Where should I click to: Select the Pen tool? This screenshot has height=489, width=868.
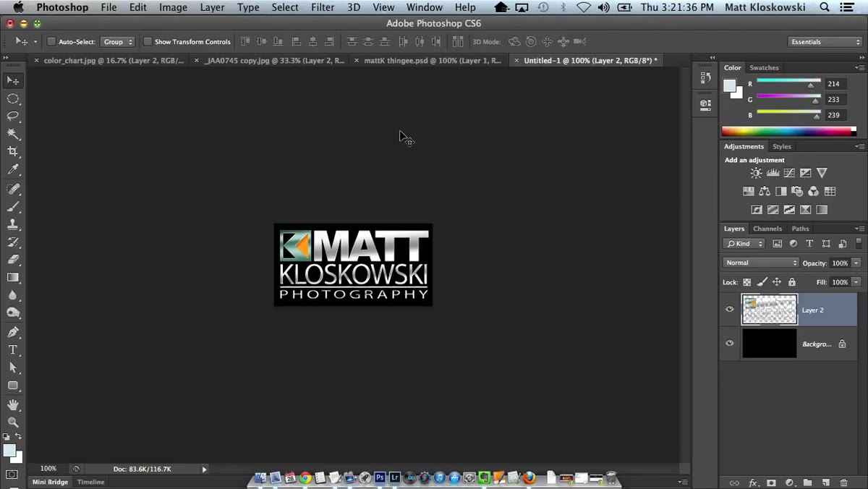coord(13,332)
